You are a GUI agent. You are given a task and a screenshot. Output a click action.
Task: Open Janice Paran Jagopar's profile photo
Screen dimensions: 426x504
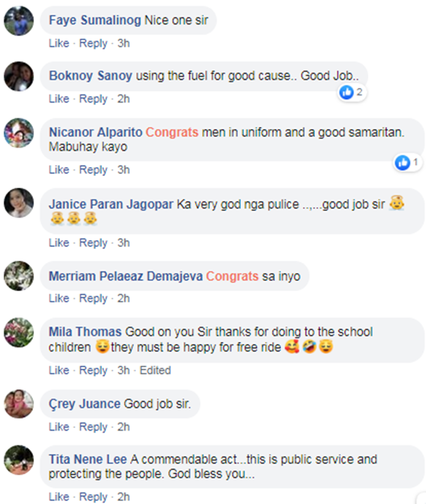click(19, 203)
